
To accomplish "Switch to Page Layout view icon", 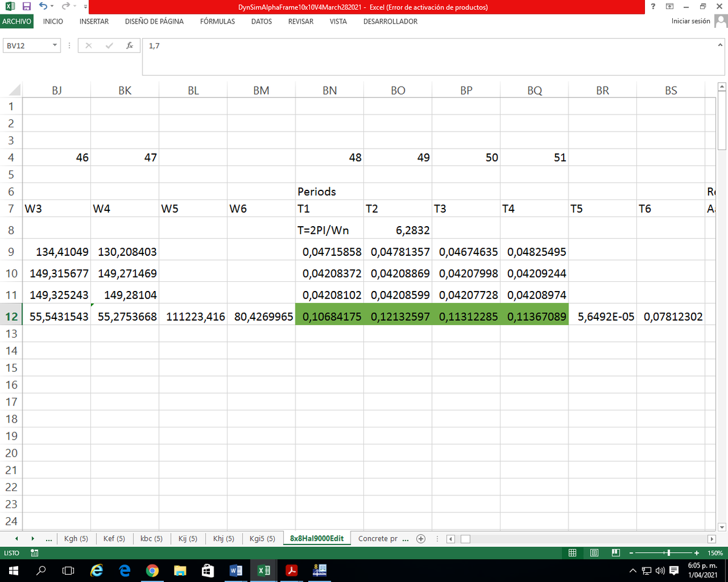I will tap(595, 553).
